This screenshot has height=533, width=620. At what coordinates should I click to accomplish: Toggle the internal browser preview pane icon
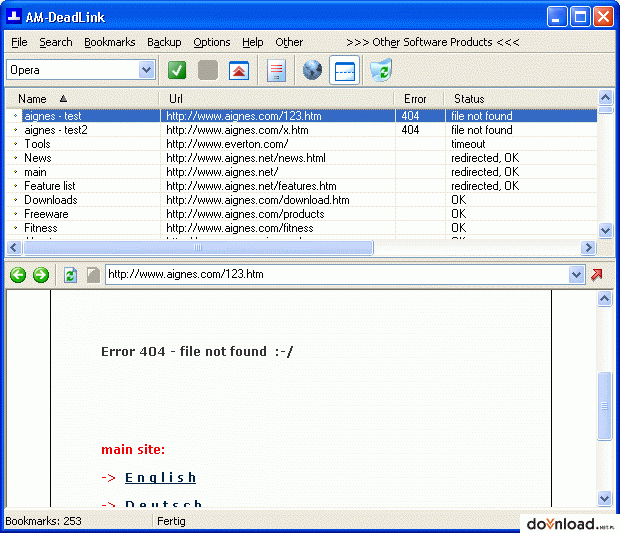click(x=344, y=70)
